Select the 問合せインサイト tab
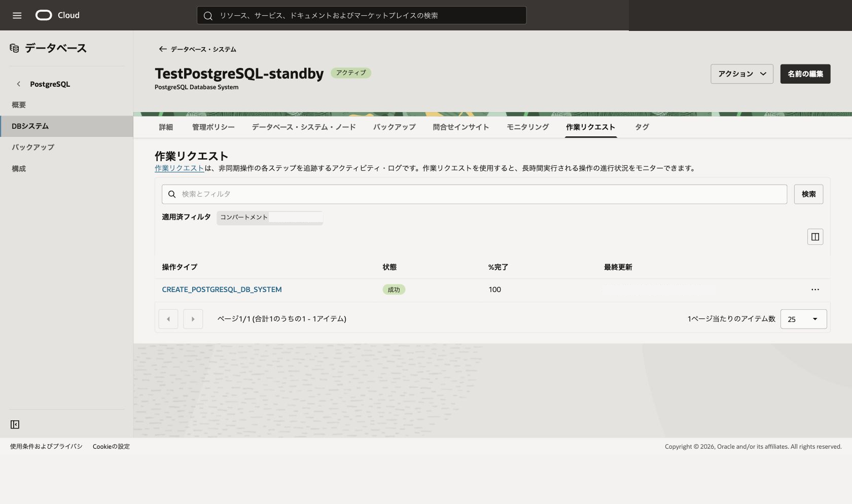 pyautogui.click(x=460, y=127)
